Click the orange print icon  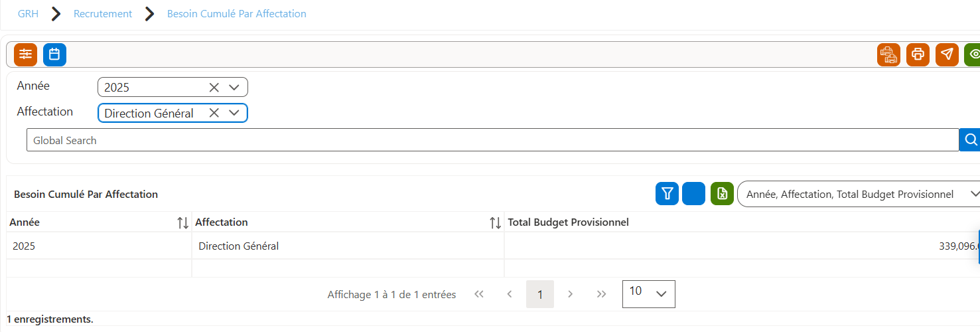(918, 54)
